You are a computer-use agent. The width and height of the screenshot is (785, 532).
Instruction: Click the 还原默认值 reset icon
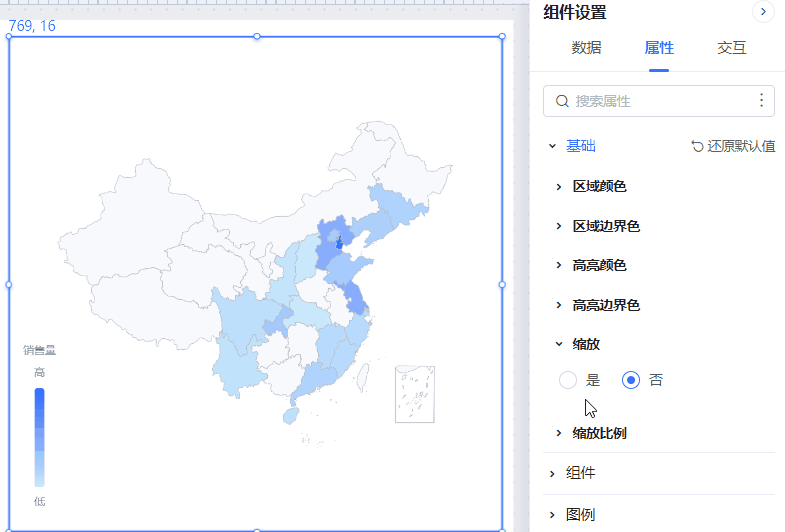point(697,146)
